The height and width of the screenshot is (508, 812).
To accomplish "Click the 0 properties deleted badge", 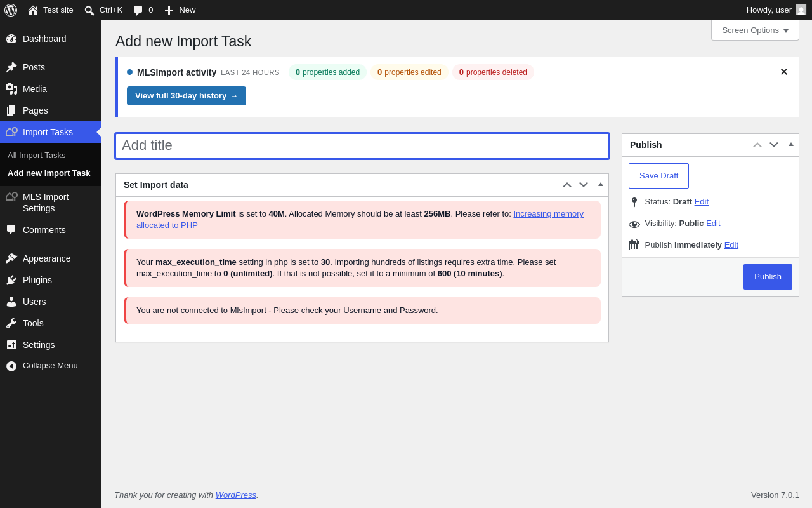I will (x=493, y=72).
